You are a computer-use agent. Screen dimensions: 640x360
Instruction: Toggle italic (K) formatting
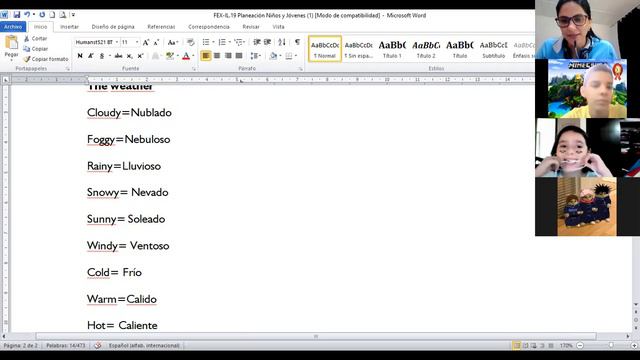(x=91, y=56)
